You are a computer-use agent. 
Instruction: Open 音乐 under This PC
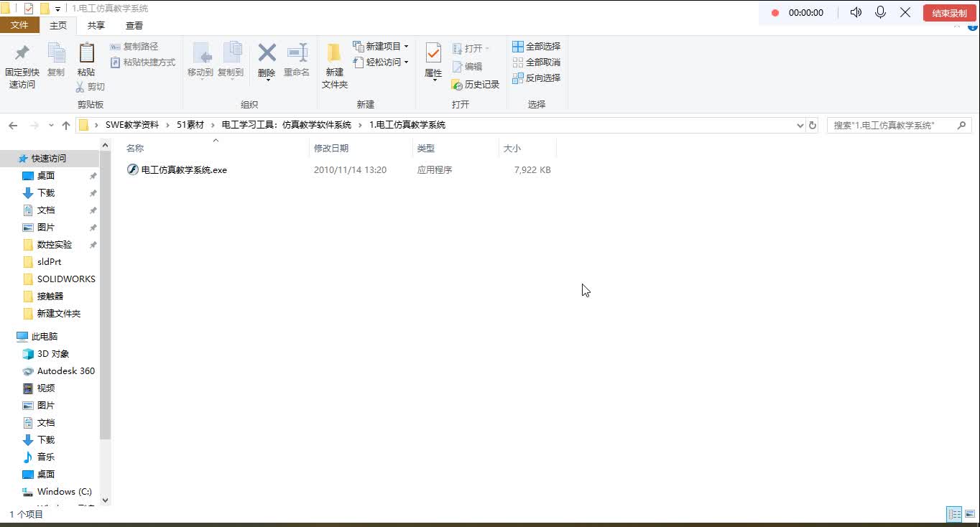tap(46, 457)
